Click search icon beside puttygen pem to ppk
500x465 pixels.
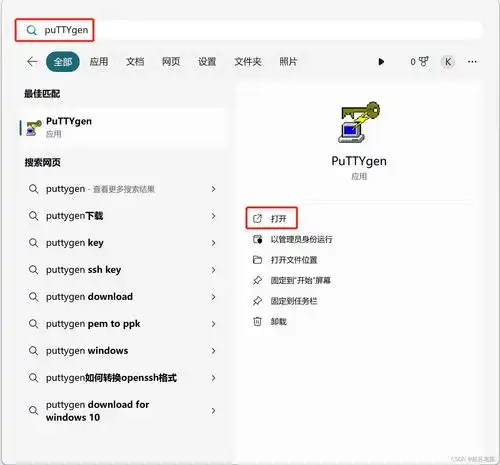33,324
